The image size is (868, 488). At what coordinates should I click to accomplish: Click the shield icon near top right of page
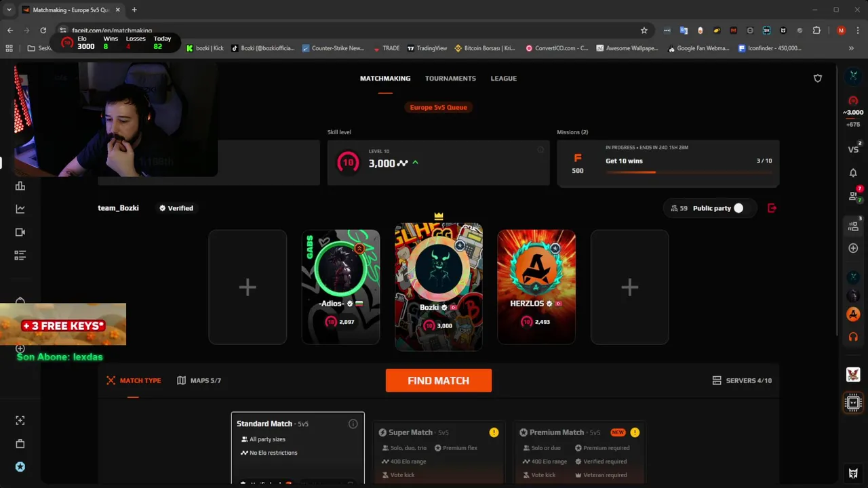tap(818, 79)
